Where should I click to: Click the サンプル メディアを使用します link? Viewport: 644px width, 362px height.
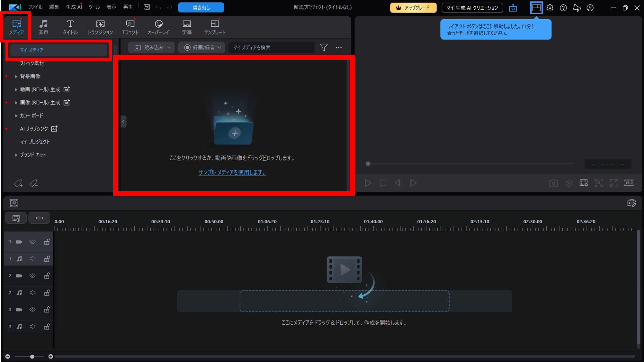[x=232, y=172]
